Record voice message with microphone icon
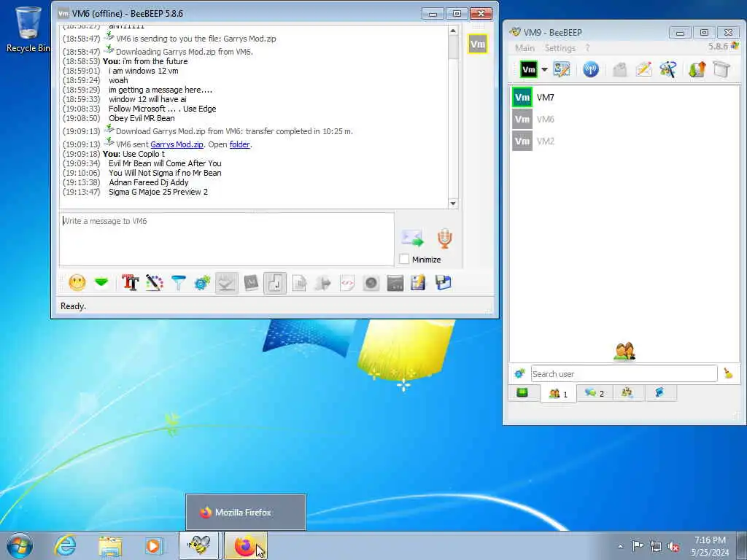This screenshot has width=747, height=560. point(444,238)
